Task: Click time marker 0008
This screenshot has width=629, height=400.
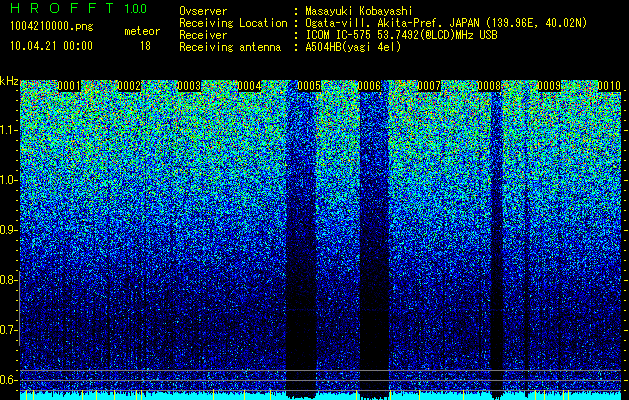Action: (x=489, y=86)
